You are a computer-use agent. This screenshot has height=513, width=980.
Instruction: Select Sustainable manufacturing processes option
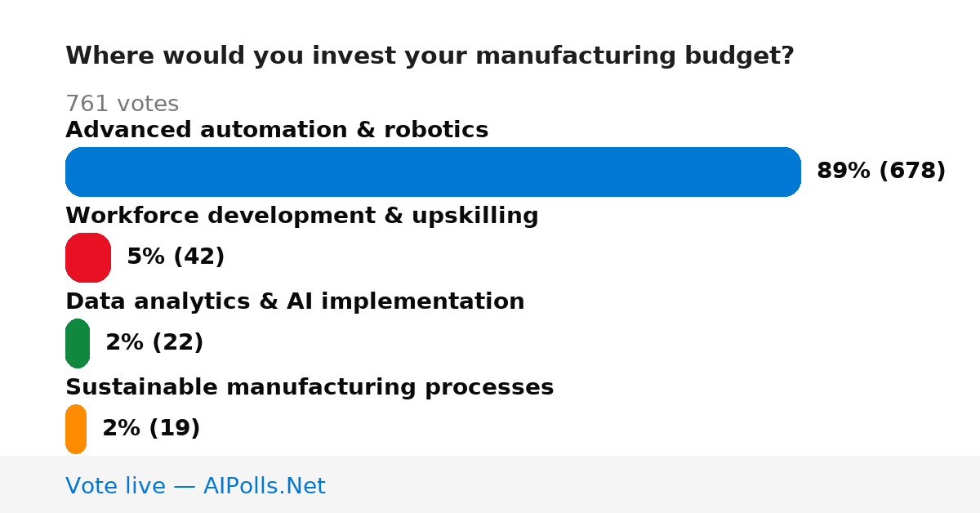click(310, 387)
